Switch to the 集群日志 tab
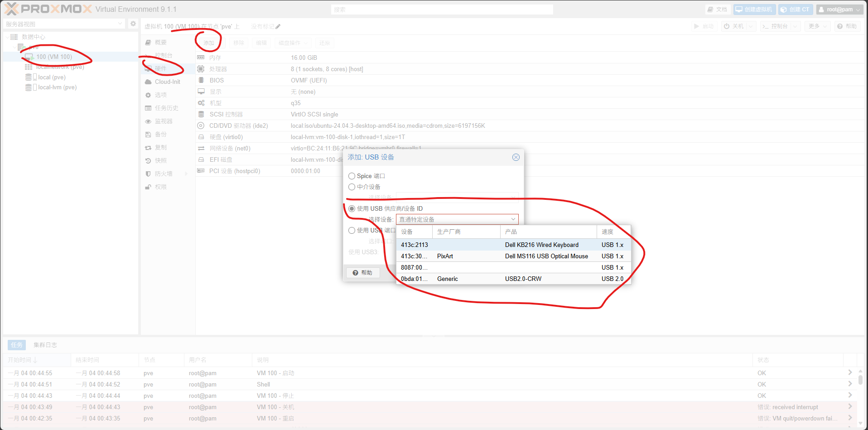This screenshot has height=430, width=868. click(45, 345)
